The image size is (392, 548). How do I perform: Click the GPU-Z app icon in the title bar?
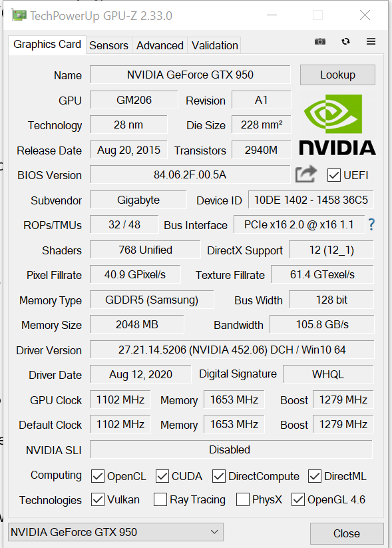coord(19,15)
